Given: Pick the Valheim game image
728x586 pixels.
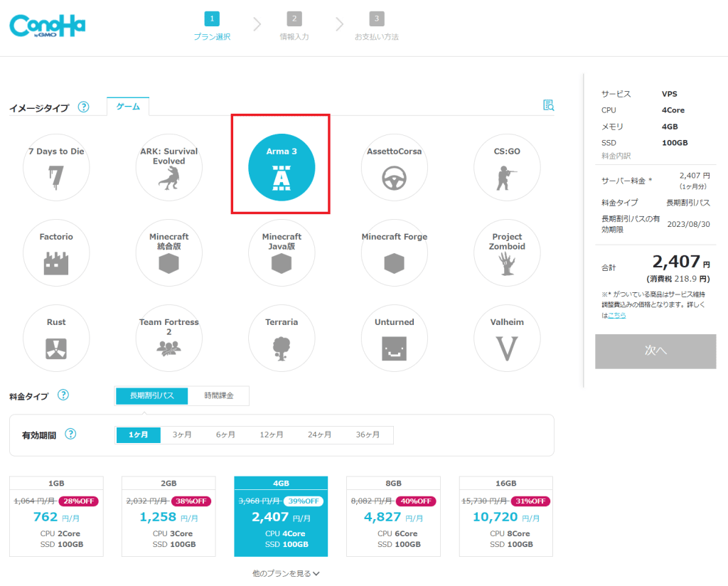Looking at the screenshot, I should tap(507, 339).
